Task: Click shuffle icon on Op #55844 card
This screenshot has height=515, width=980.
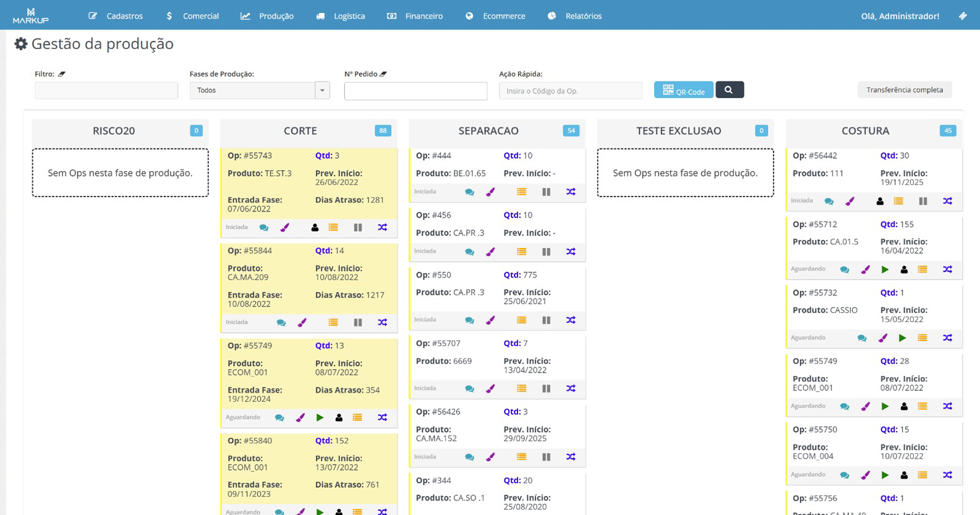Action: [383, 323]
